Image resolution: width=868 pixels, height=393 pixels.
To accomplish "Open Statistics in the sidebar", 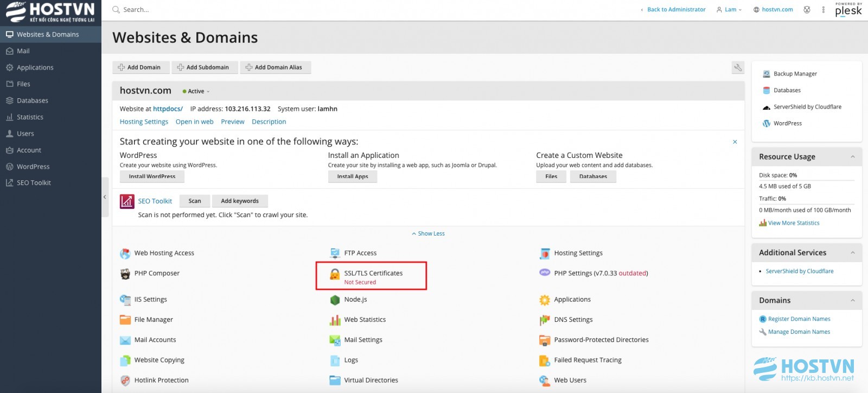I will click(x=50, y=117).
